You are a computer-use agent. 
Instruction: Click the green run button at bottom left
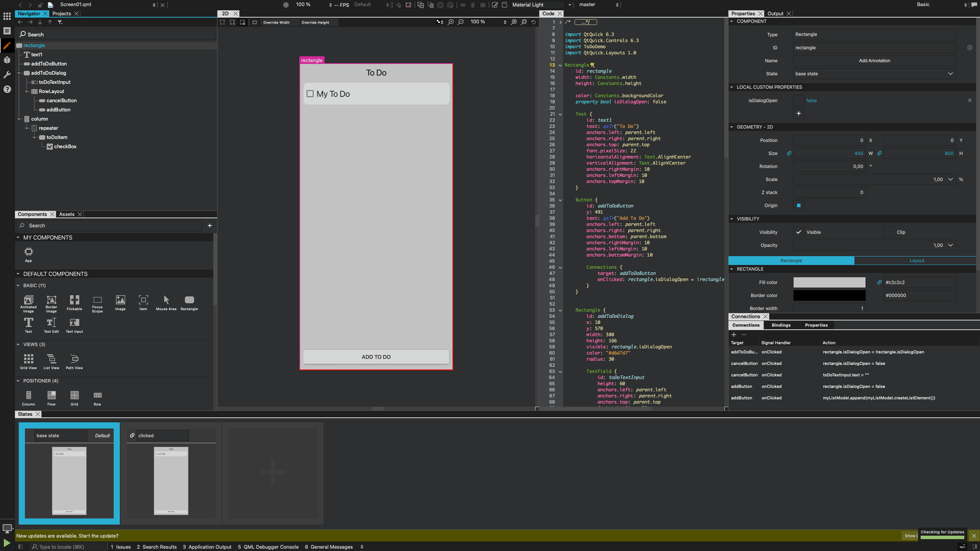(x=7, y=543)
